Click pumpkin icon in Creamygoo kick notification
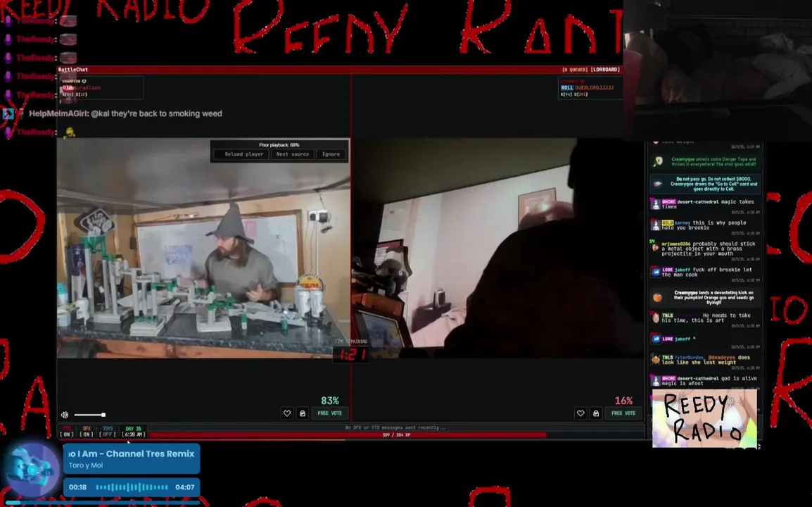This screenshot has height=507, width=812. coord(657,297)
